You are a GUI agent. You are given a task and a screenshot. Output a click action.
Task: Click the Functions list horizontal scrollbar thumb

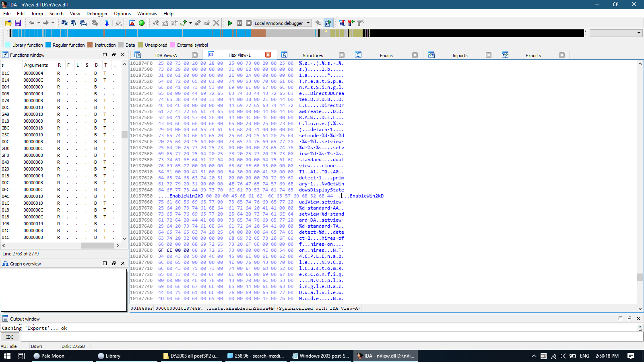(x=98, y=245)
